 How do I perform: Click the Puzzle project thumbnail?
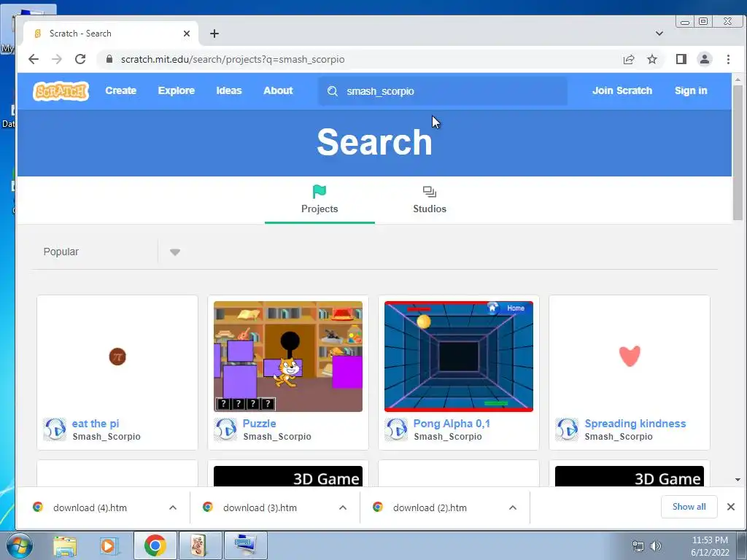pyautogui.click(x=287, y=356)
